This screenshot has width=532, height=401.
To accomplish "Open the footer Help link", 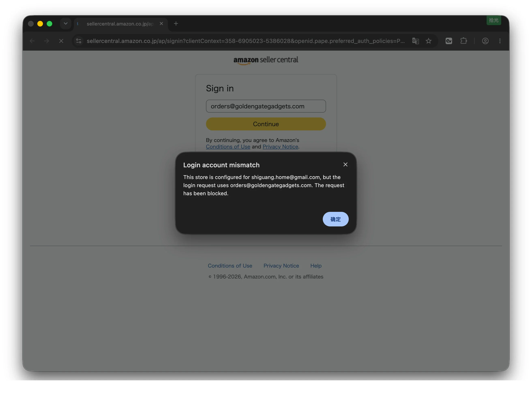I will click(x=316, y=266).
